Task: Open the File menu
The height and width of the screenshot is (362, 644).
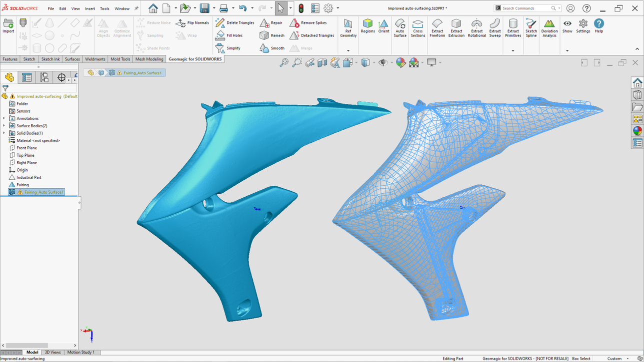Action: click(51, 8)
